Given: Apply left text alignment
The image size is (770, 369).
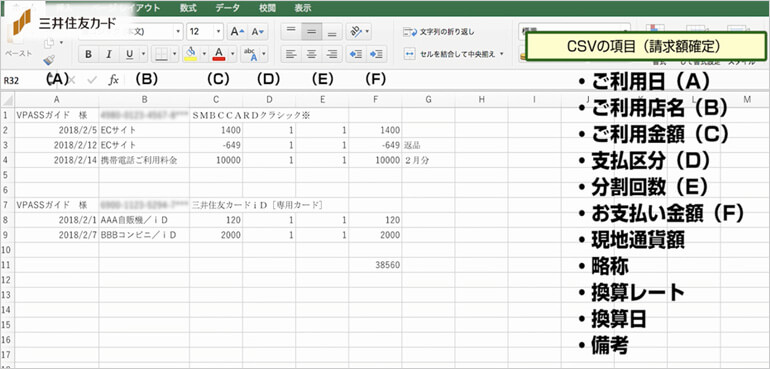Looking at the screenshot, I should click(291, 54).
